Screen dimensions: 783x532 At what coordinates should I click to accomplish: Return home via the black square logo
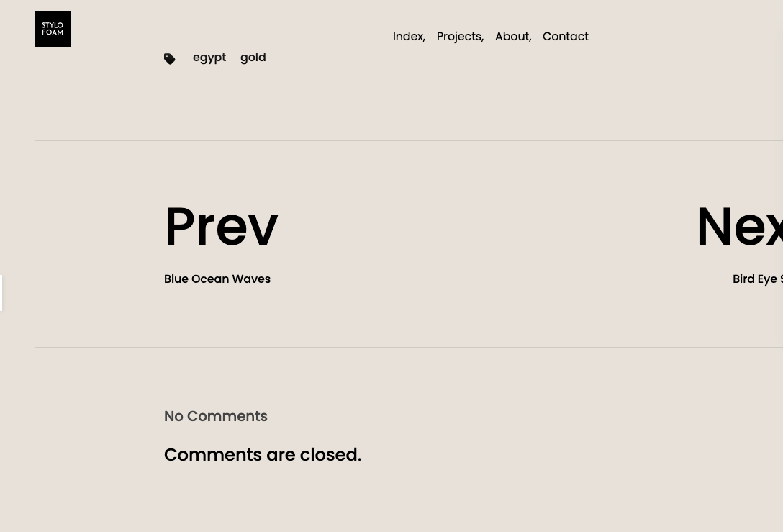[53, 29]
